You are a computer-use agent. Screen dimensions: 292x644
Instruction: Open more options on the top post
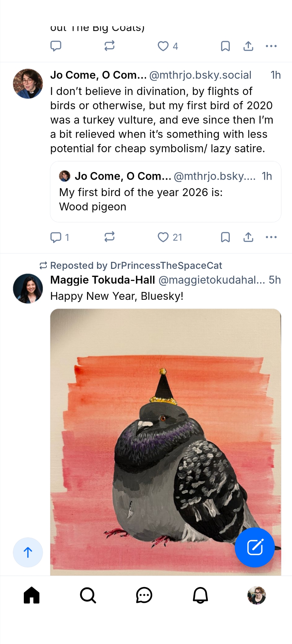point(271,46)
